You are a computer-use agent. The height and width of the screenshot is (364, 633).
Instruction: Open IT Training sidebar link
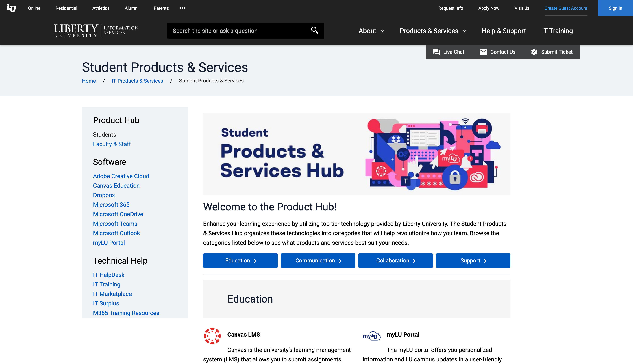tap(107, 284)
